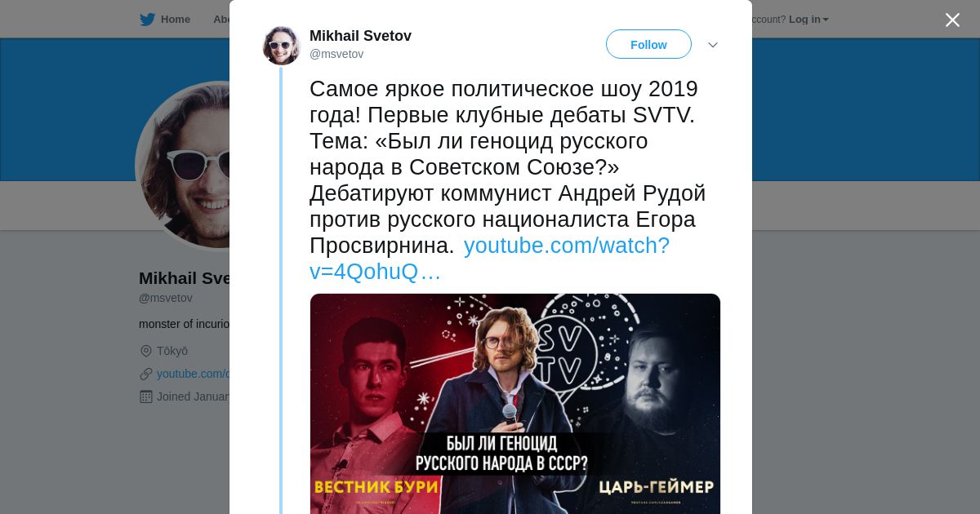Click the Tōkyō location text
The height and width of the screenshot is (514, 980).
pos(172,351)
